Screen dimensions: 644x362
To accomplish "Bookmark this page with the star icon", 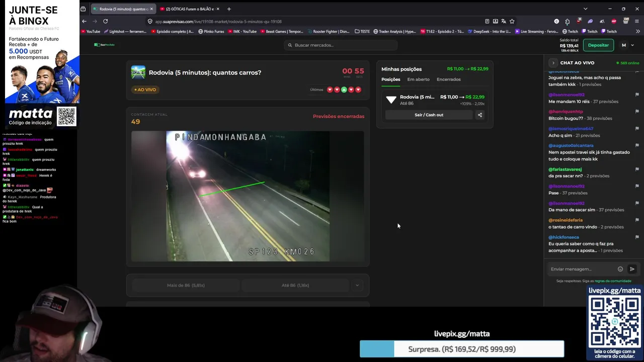I will (512, 21).
